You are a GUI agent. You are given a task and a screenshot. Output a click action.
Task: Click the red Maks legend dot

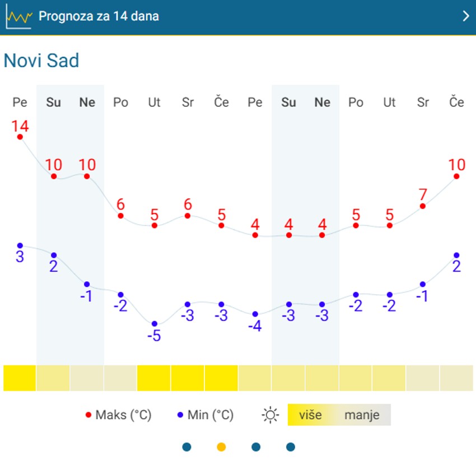(88, 415)
